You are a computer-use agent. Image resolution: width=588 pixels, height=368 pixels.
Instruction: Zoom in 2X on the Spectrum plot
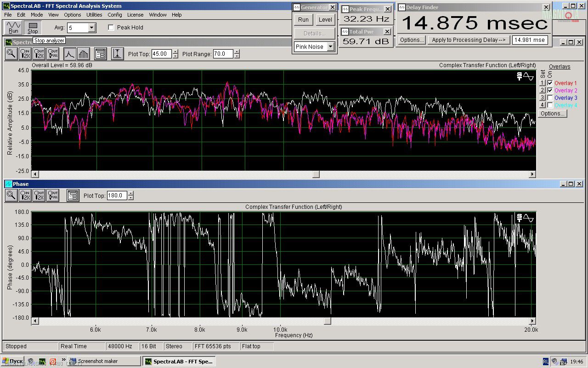pos(25,54)
